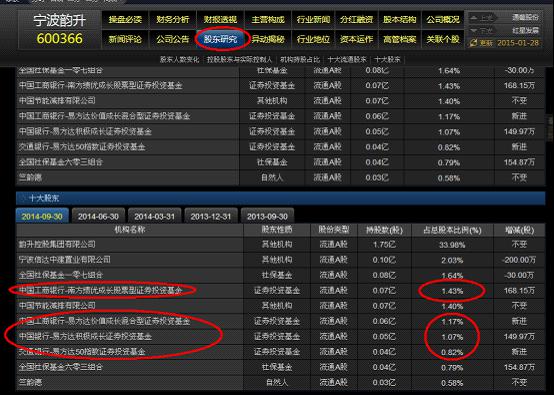Open the 关联个股 tab

point(443,39)
